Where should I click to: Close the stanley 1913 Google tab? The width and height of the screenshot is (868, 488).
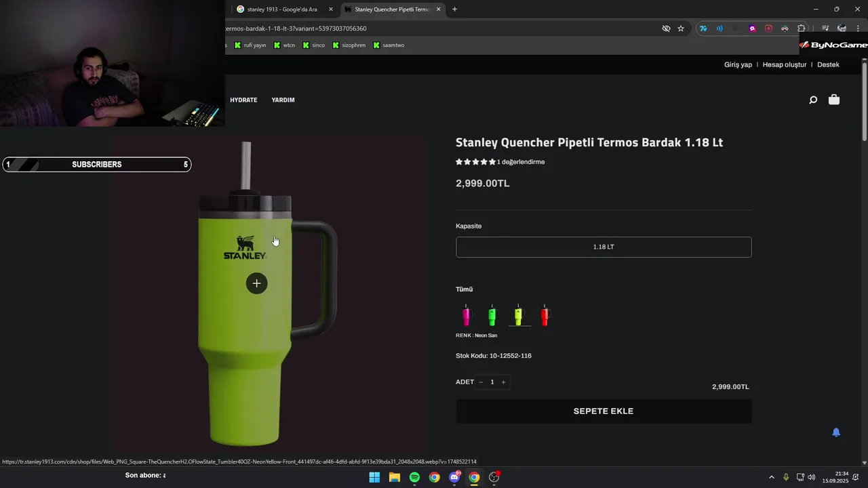click(x=331, y=9)
